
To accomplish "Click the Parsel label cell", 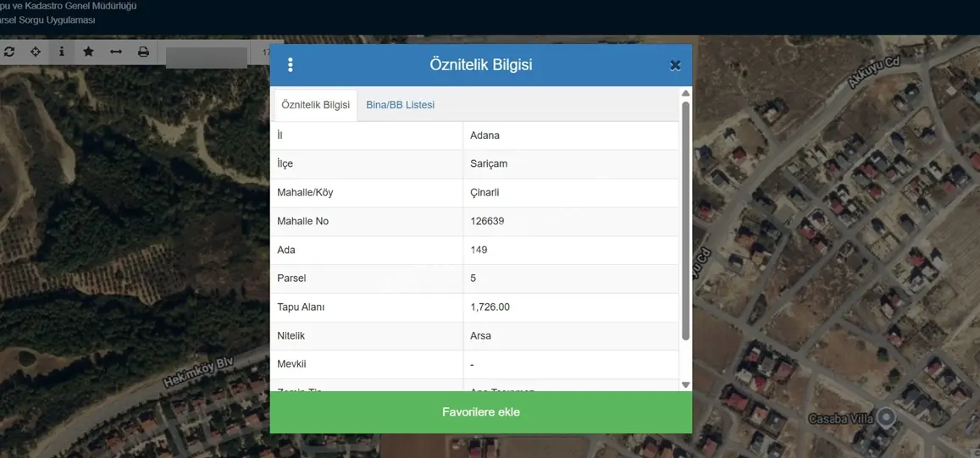I will tap(366, 279).
